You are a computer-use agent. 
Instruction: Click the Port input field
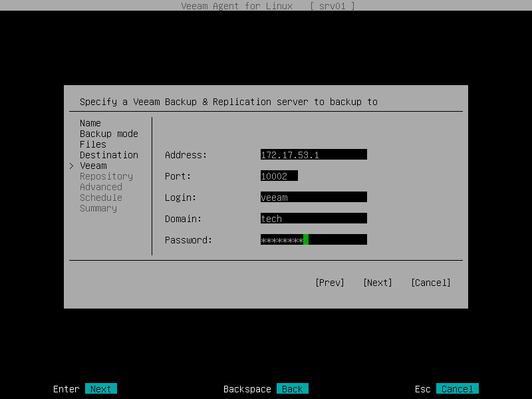coord(279,176)
